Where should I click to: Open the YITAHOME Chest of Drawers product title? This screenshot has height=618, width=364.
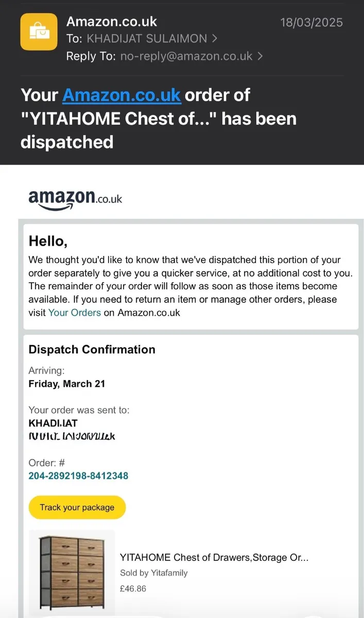[214, 557]
